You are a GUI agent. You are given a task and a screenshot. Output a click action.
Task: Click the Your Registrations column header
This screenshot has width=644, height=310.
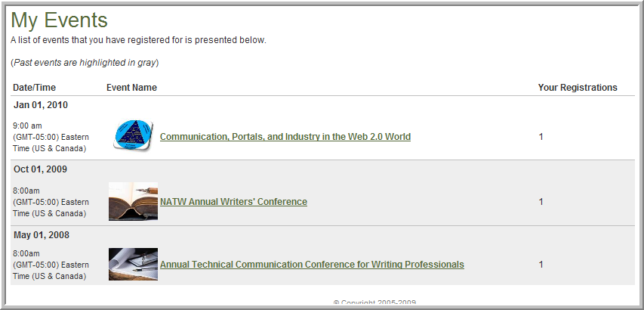(x=578, y=88)
